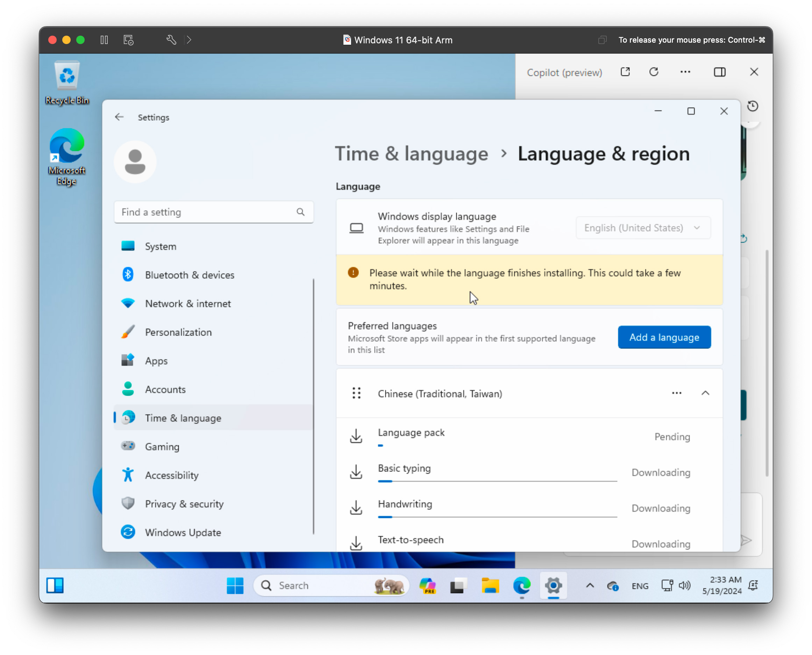Open Copilot chat history icon

coord(753,106)
